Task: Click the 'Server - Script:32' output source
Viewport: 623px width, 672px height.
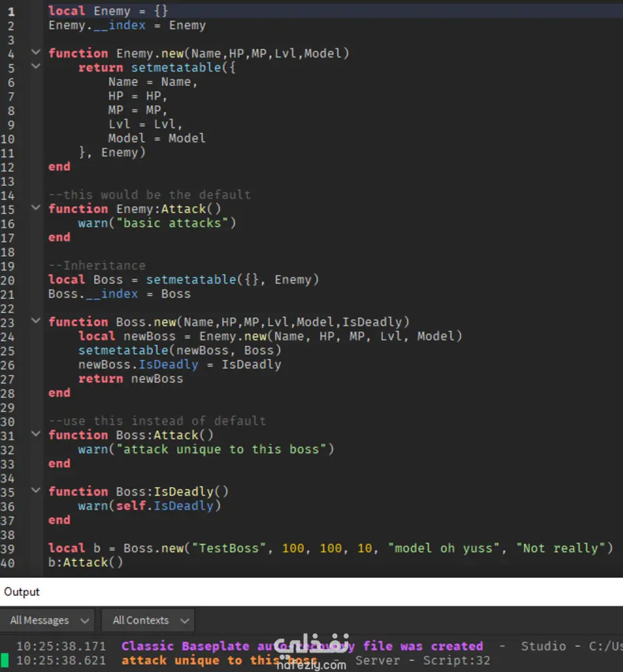Action: tap(422, 660)
